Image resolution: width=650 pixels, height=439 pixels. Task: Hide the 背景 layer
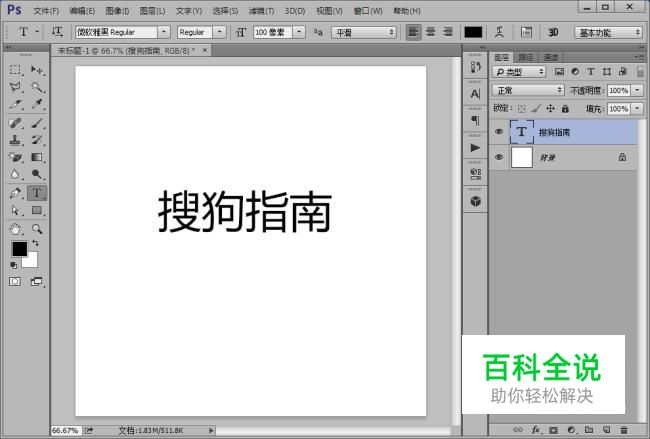[x=499, y=157]
